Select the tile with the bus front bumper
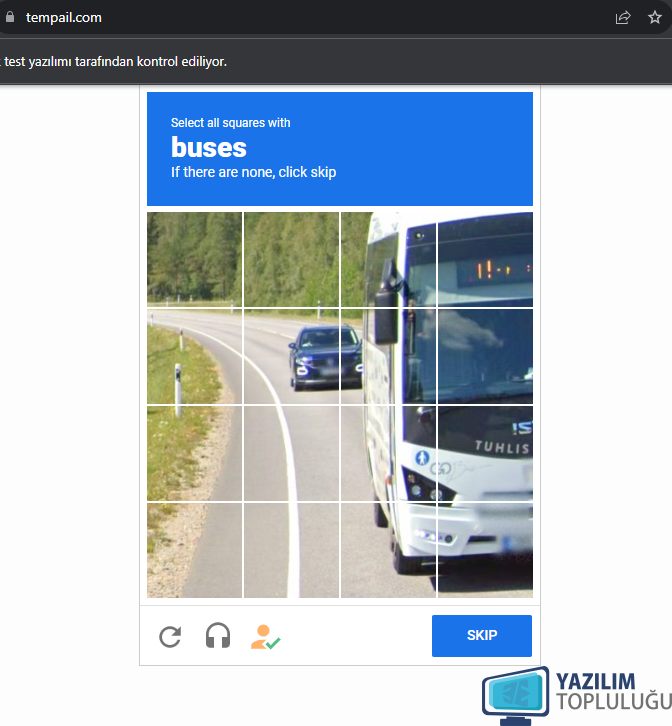Viewport: 672px width, 726px height. point(485,550)
